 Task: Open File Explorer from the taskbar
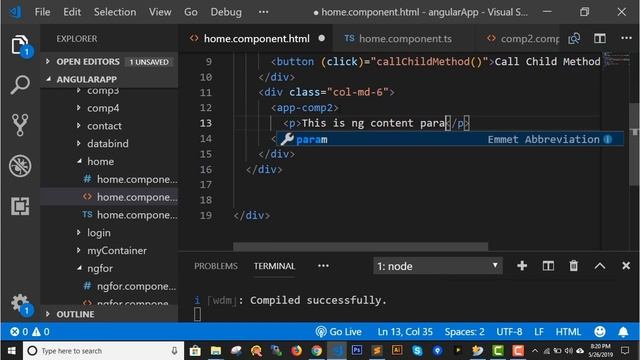[x=216, y=351]
